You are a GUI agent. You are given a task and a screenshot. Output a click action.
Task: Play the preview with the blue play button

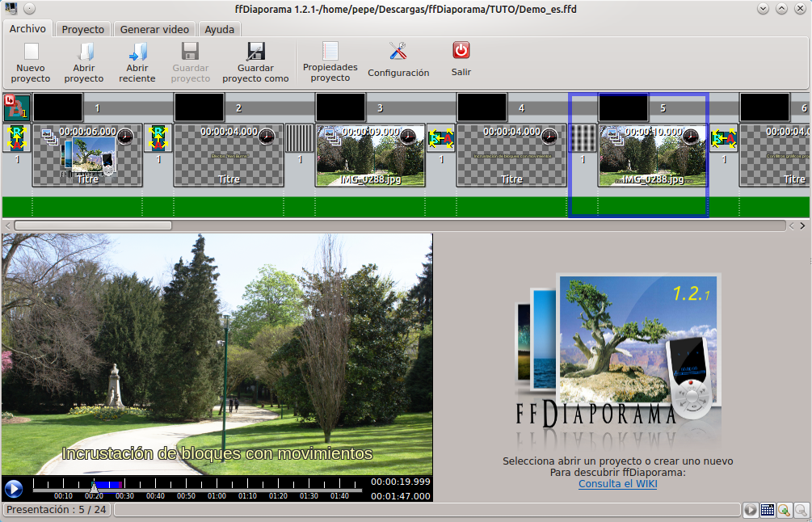[x=14, y=489]
